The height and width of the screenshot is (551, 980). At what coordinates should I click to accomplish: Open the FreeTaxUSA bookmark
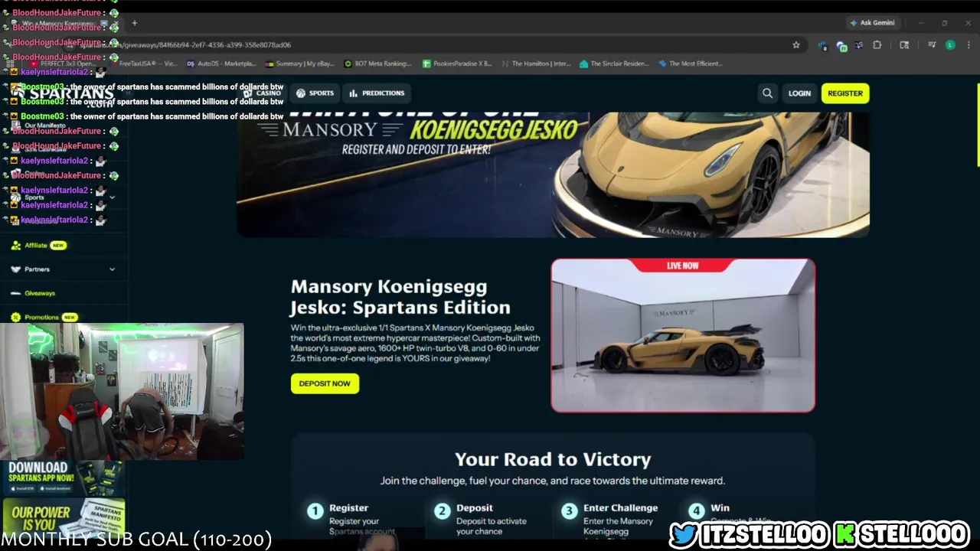click(x=144, y=64)
